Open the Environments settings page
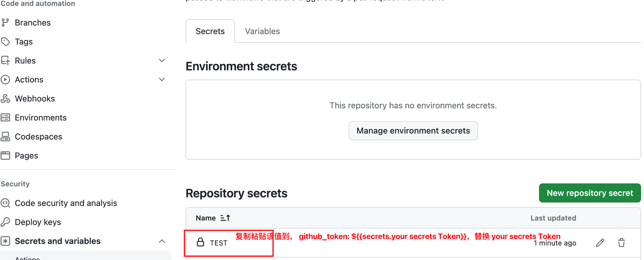 point(41,118)
